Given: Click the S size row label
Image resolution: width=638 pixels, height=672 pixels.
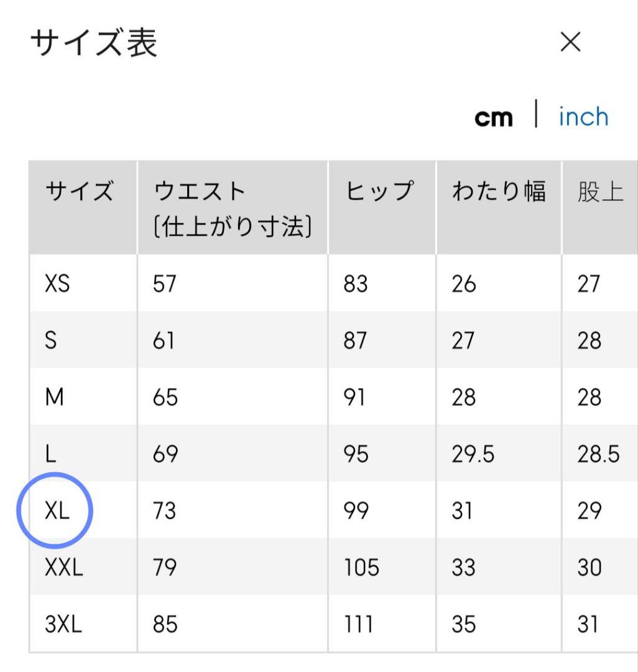Looking at the screenshot, I should click(51, 340).
